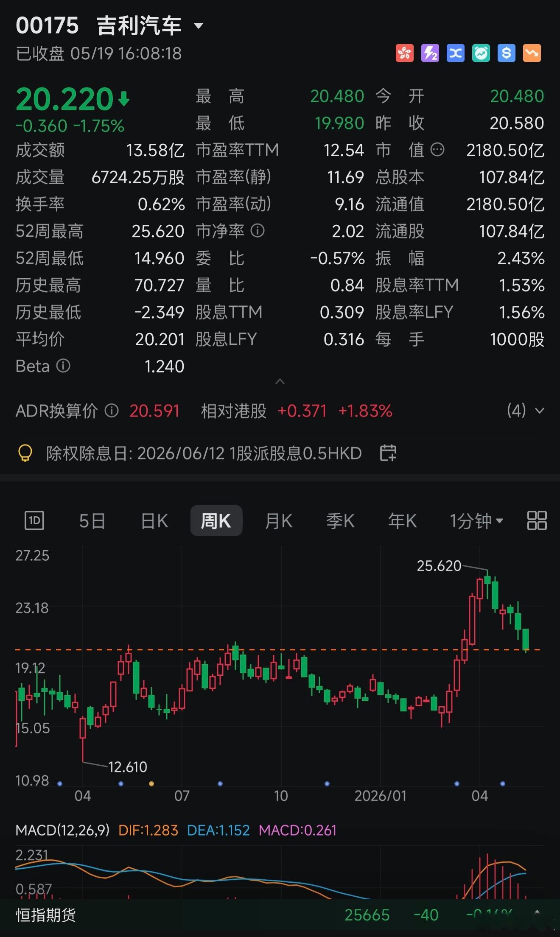Tap the 历史最高 value 70.727
The width and height of the screenshot is (560, 937).
(159, 285)
